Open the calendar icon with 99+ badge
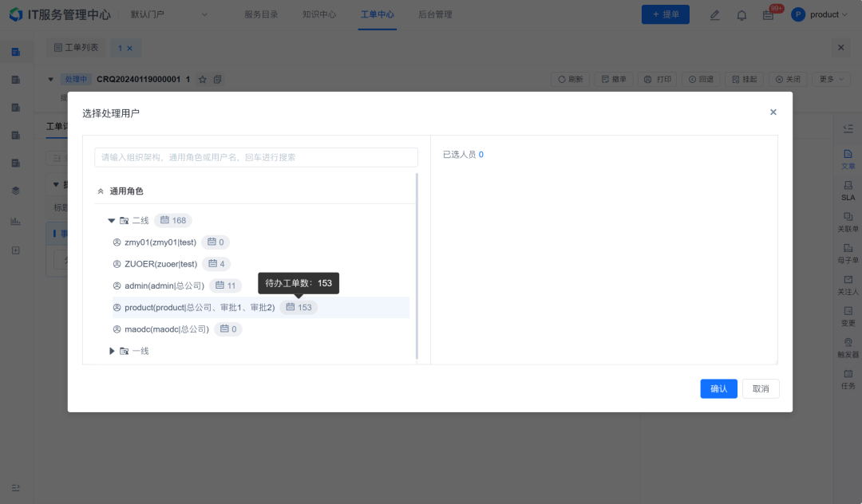862x504 pixels. coord(769,15)
